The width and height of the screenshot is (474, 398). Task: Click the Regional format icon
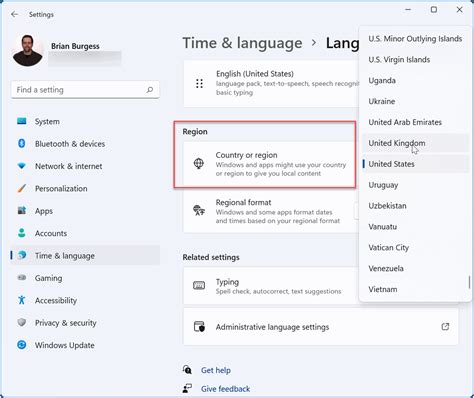click(199, 210)
